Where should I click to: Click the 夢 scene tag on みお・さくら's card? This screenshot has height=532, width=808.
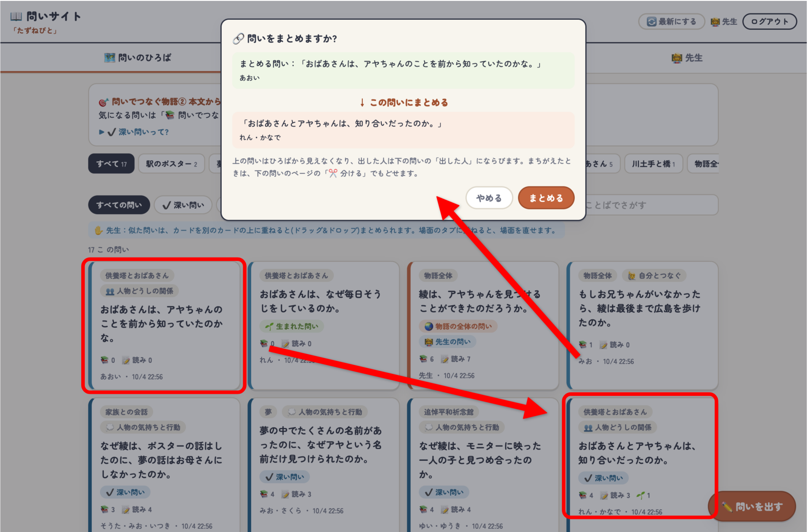click(268, 412)
